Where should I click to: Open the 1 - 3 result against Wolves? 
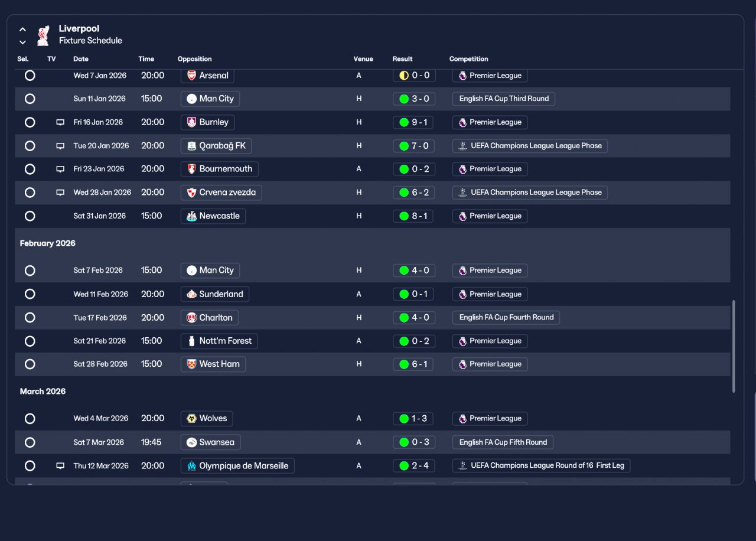[x=413, y=419]
